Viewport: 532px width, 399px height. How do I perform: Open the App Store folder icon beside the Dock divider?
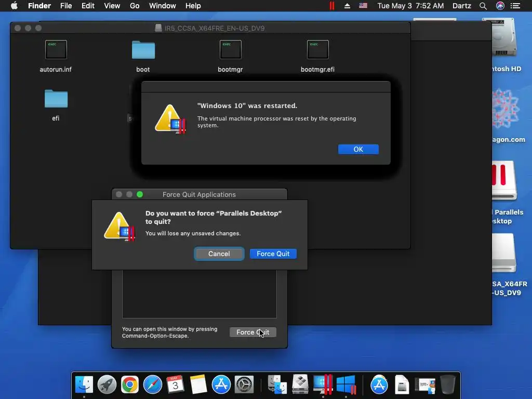tap(379, 385)
